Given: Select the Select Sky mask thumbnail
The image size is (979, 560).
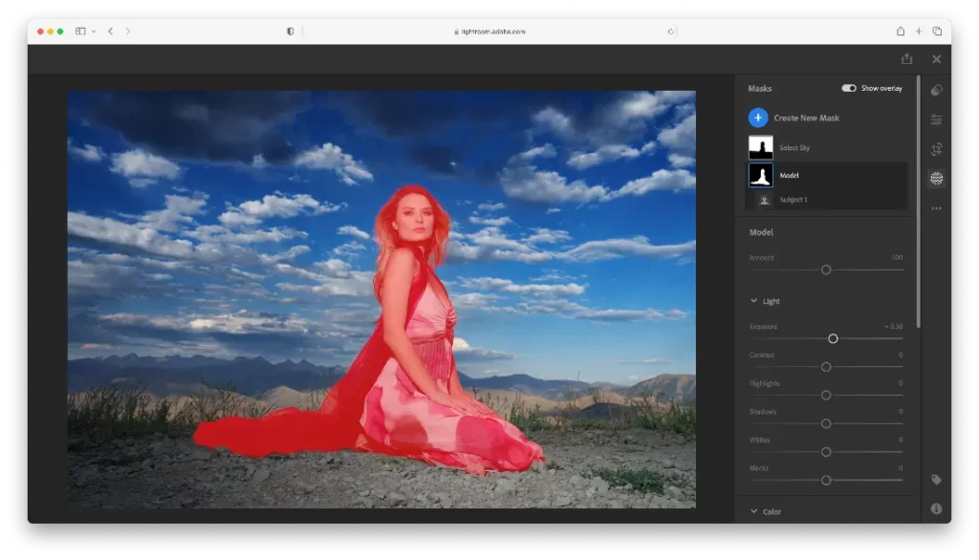Looking at the screenshot, I should tap(760, 147).
